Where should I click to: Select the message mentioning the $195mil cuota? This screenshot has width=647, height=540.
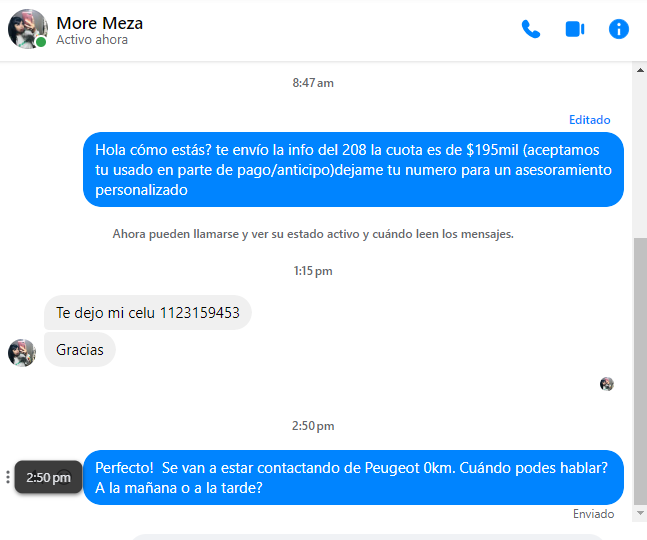353,170
